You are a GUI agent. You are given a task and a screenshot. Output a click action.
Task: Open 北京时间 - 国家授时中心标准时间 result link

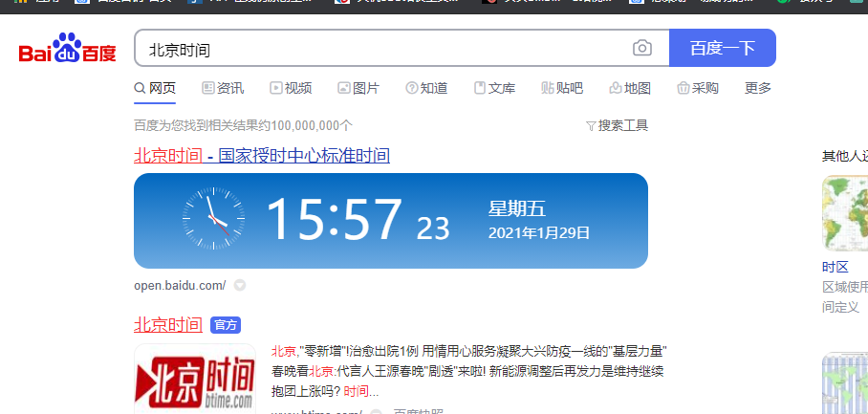point(261,155)
